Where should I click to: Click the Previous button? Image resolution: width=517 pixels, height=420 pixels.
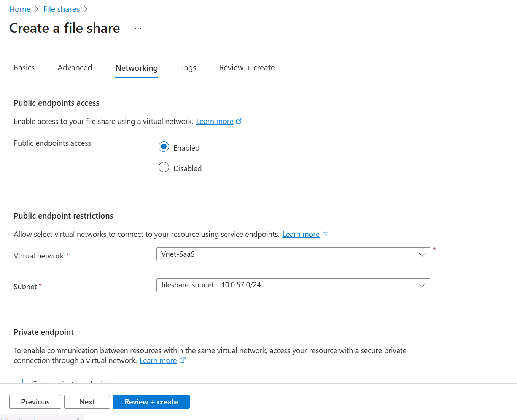pos(35,401)
